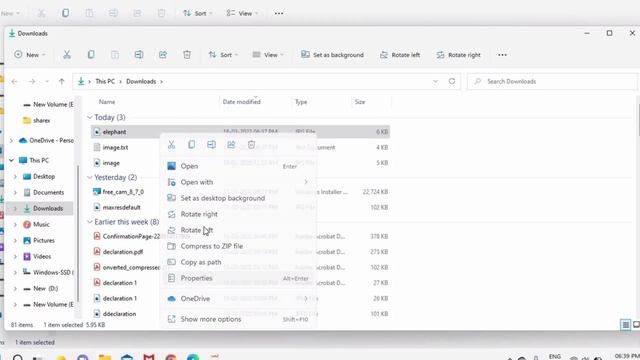Navigate forward in Downloads window
The height and width of the screenshot is (360, 640).
tap(32, 82)
